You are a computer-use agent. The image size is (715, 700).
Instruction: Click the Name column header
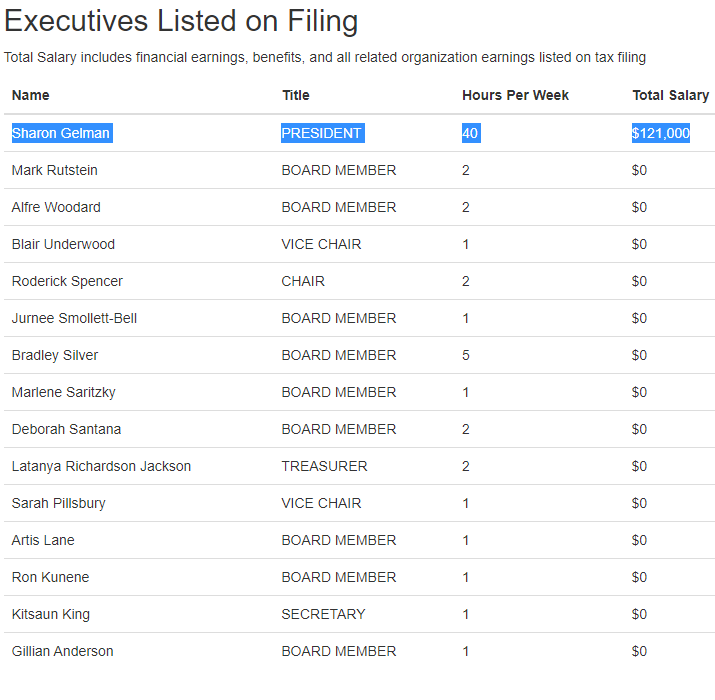click(x=31, y=95)
